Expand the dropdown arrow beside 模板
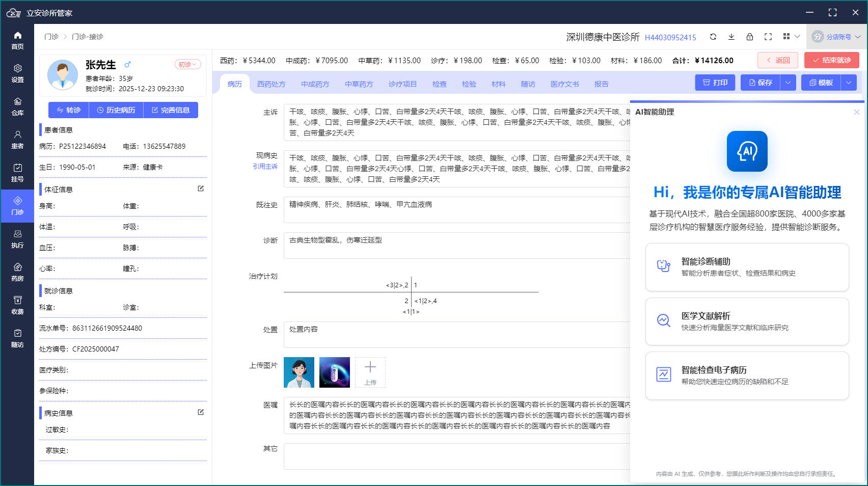The width and height of the screenshot is (868, 486). click(849, 83)
